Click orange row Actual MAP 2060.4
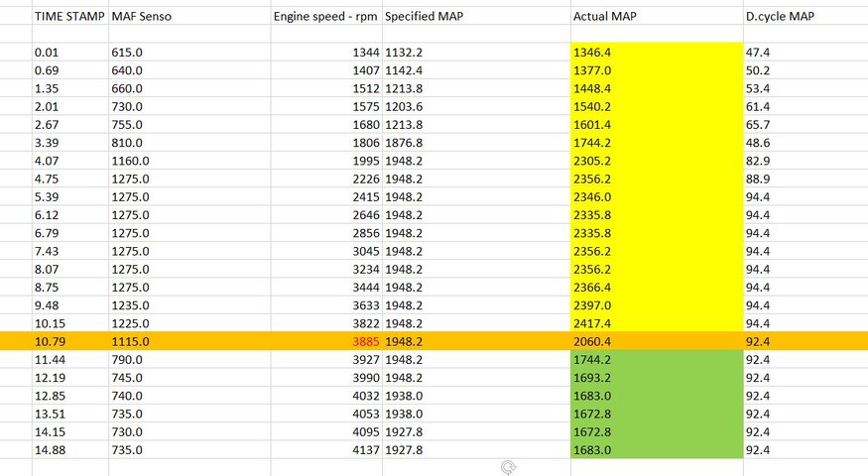Viewport: 868px width, 476px height. point(657,341)
